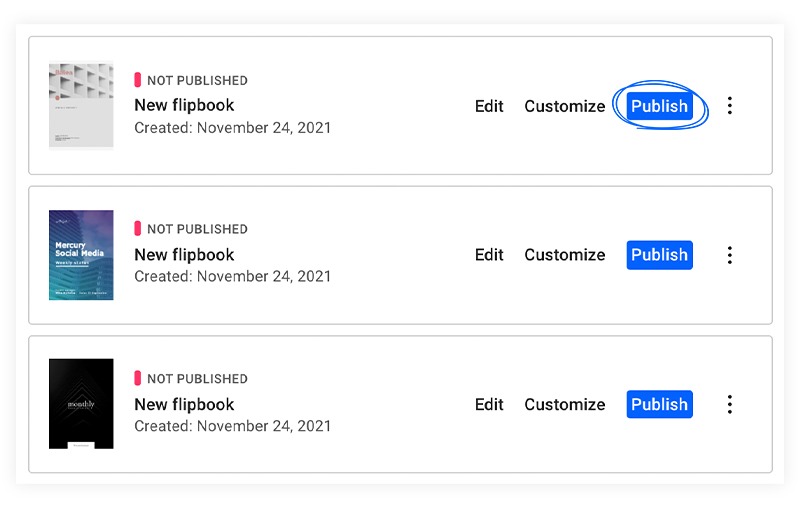This screenshot has height=508, width=800.
Task: Click the Not Published status of the monthly flipbook
Action: [191, 378]
